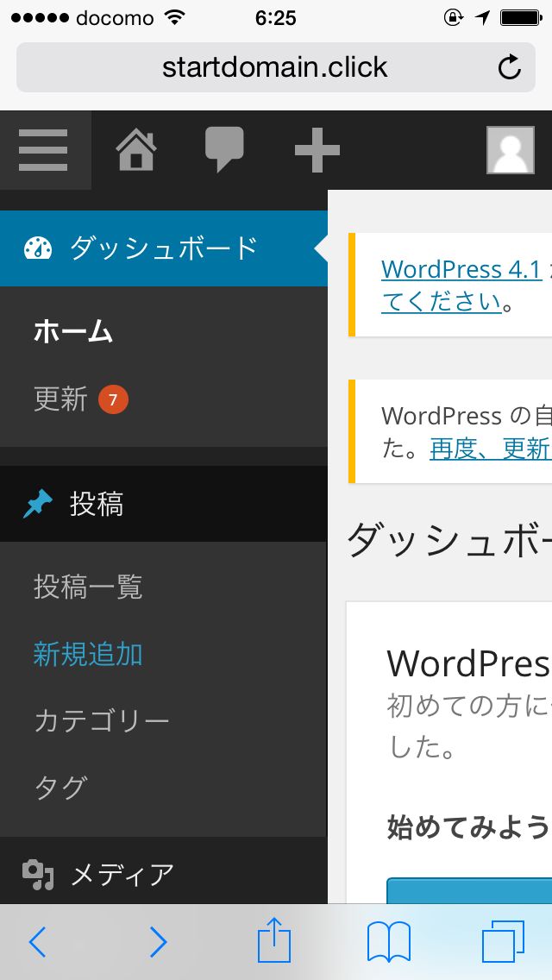Open comments speech bubble icon
Viewport: 552px width, 980px height.
[224, 149]
